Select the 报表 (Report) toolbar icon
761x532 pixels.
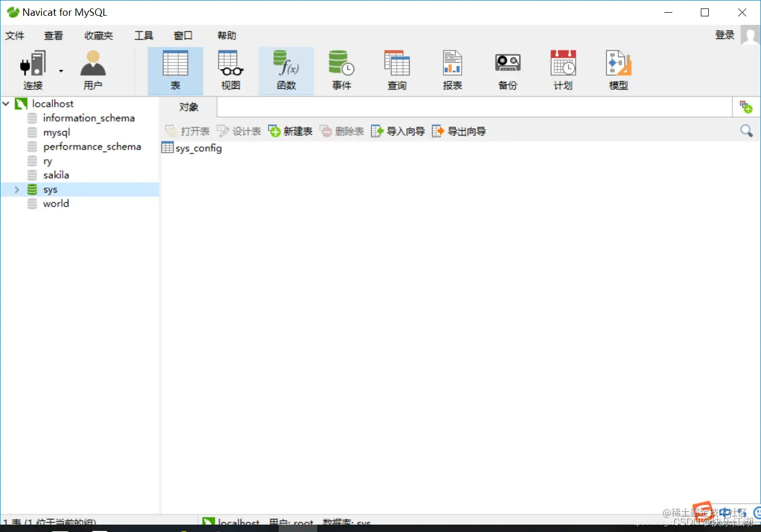(x=452, y=71)
